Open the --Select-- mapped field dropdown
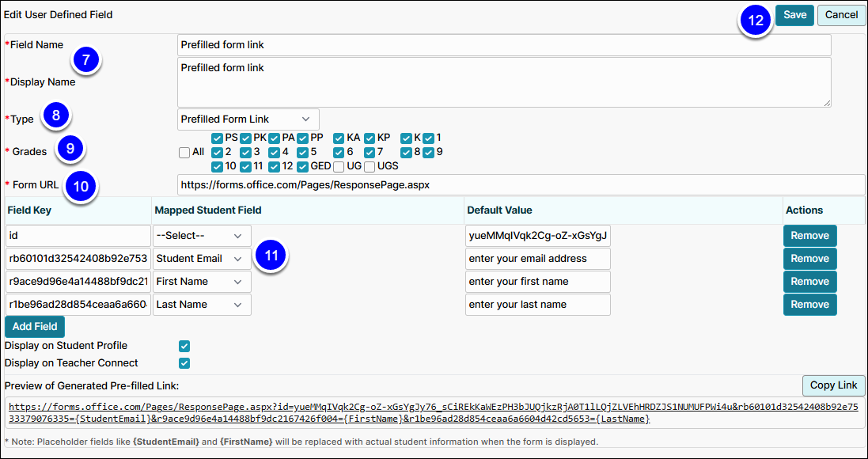Viewport: 868px width, 459px height. (202, 236)
